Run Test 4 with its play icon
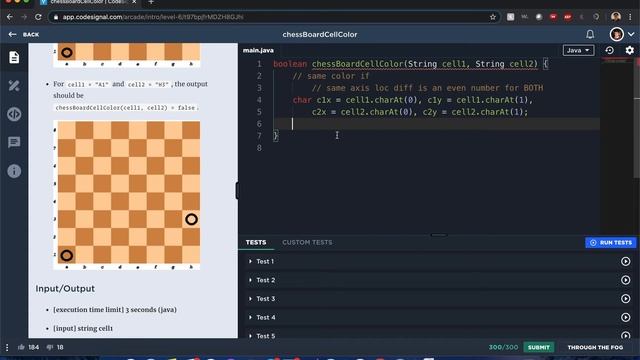This screenshot has height=360, width=640. click(625, 317)
